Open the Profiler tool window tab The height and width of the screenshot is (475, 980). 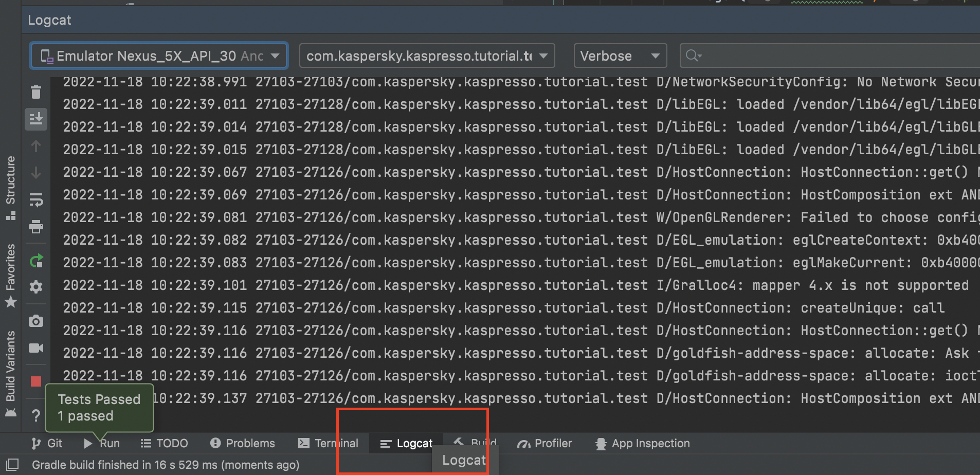(545, 443)
